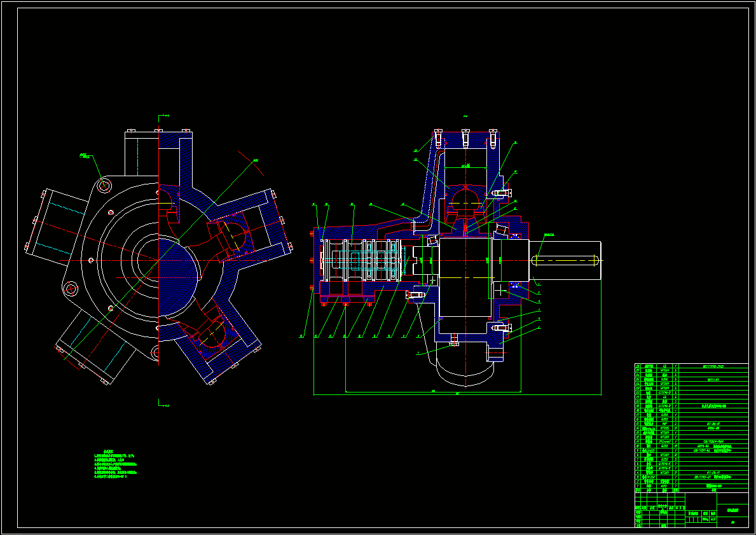Select the longest horizontal overall dimension line

tap(457, 394)
